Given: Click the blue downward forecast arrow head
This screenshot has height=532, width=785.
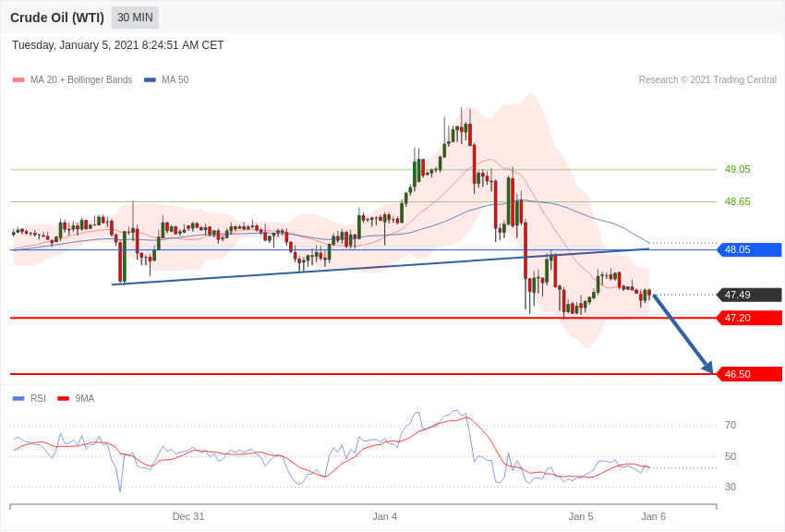Looking at the screenshot, I should coord(707,368).
